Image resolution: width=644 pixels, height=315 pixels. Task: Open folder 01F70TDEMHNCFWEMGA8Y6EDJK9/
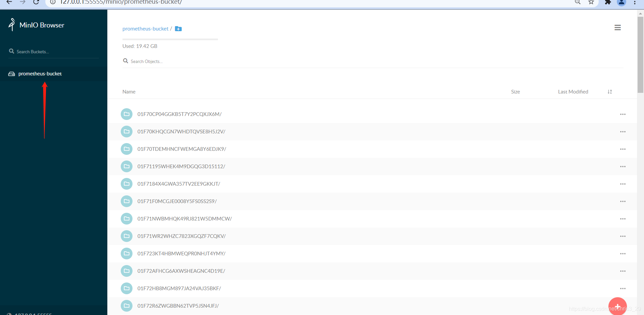[182, 149]
